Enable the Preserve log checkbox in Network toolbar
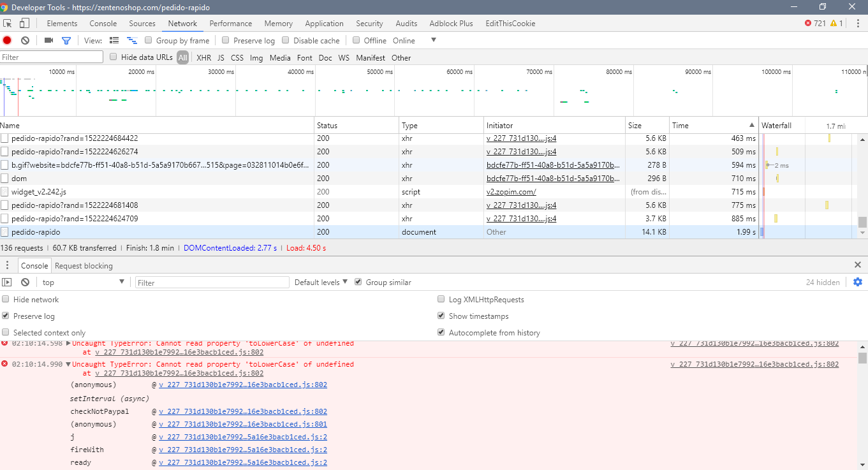Image resolution: width=868 pixels, height=470 pixels. 226,40
